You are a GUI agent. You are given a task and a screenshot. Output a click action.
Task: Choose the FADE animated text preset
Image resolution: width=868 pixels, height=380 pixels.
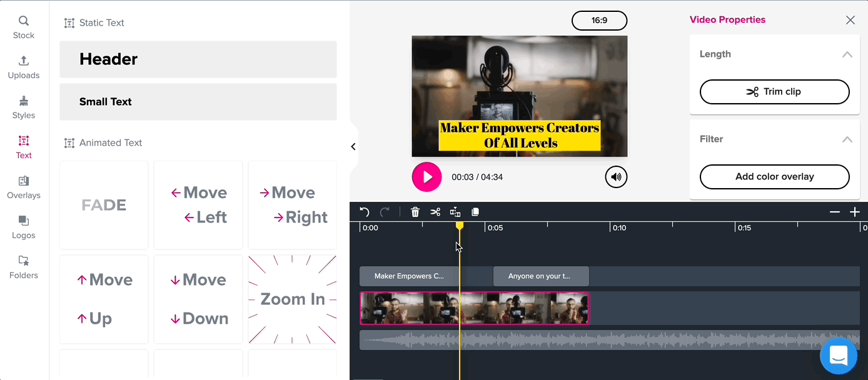(x=104, y=205)
